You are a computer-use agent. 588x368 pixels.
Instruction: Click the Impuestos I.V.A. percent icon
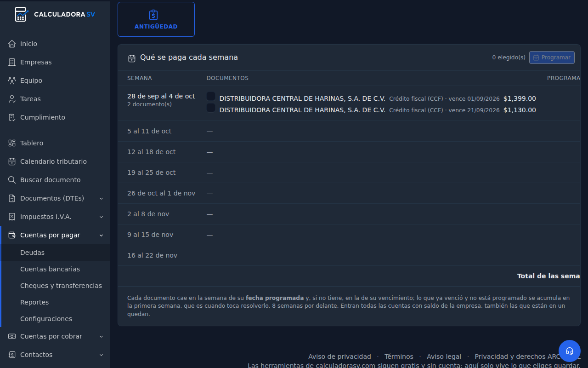click(12, 217)
